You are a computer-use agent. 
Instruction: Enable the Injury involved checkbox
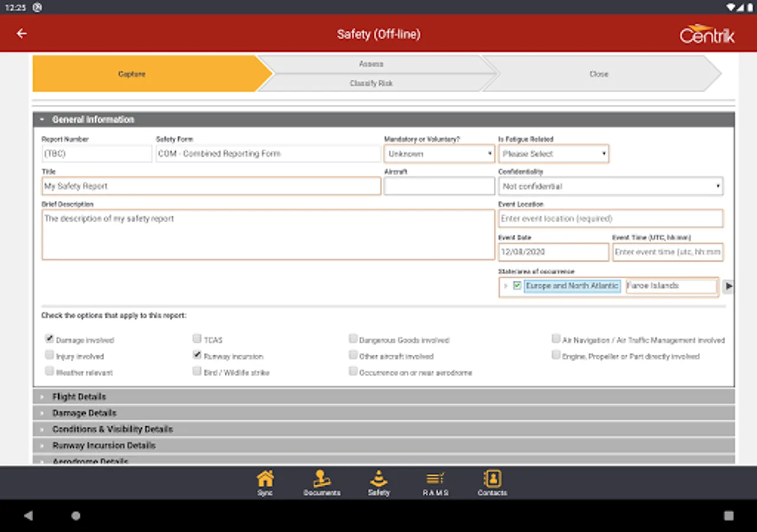pos(50,355)
